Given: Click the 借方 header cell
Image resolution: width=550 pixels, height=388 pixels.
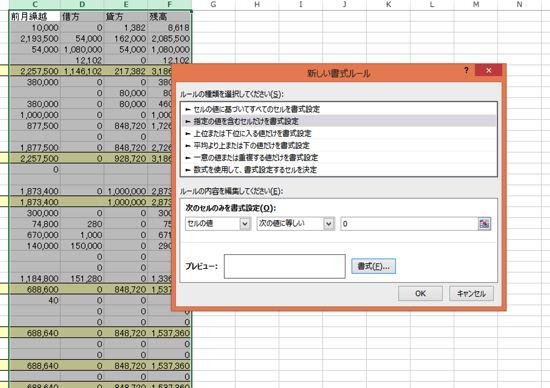Looking at the screenshot, I should [82, 16].
